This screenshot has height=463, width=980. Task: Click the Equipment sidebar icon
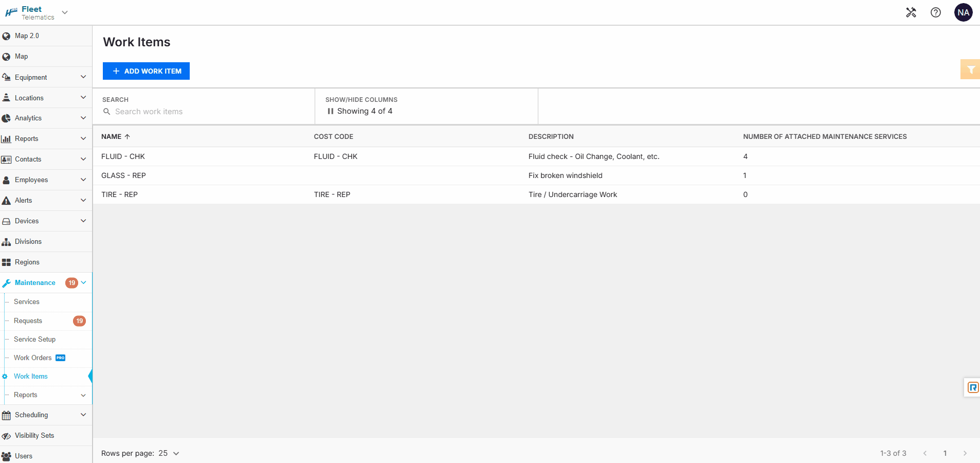pos(6,77)
